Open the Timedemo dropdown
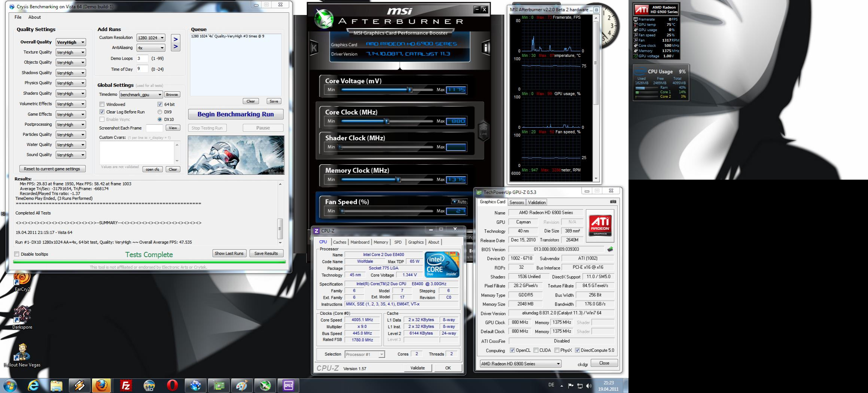Viewport: 868px width, 393px height. click(141, 95)
